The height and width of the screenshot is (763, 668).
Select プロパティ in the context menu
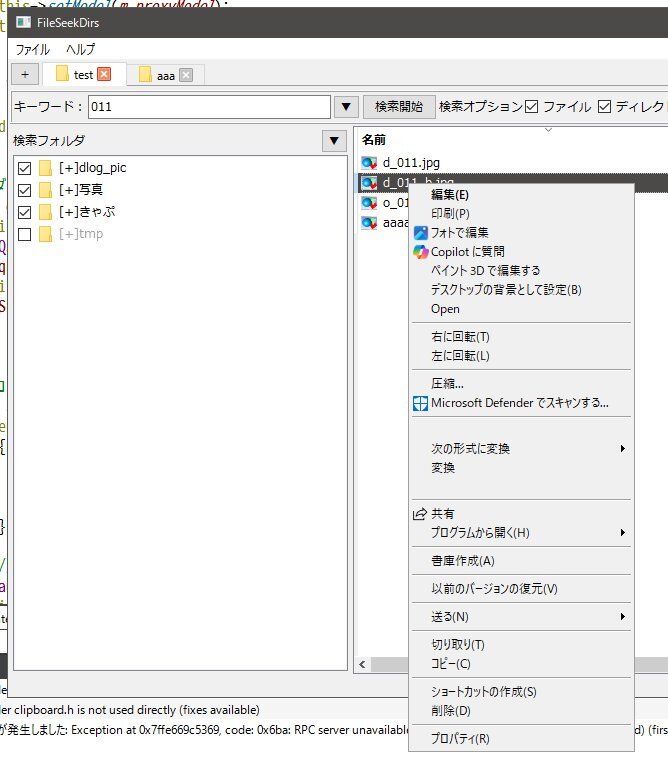[460, 739]
